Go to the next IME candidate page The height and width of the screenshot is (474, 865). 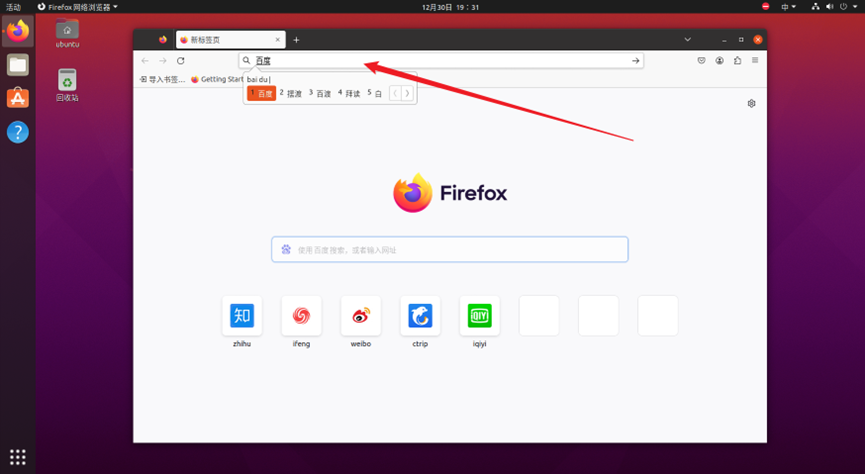[407, 93]
